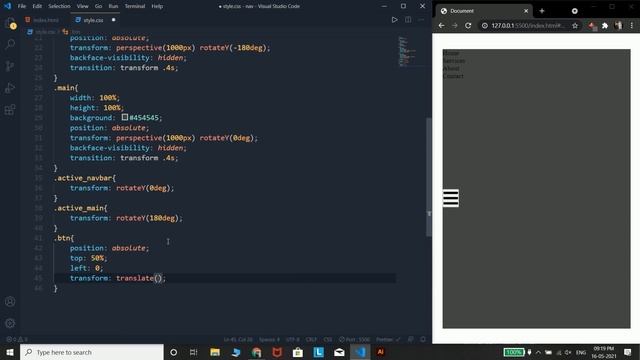Screen dimensions: 640x360
Task: Open the View menu
Action: pyautogui.click(x=82, y=6)
